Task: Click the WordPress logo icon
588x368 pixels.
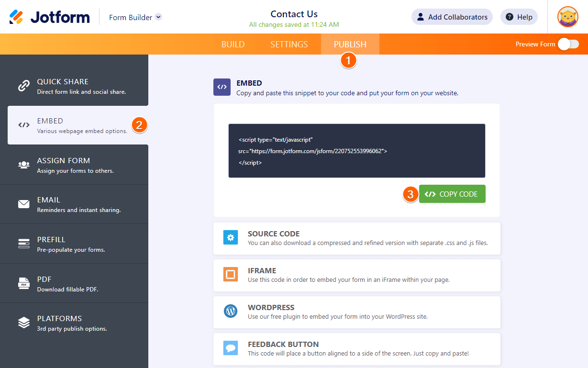Action: (231, 311)
